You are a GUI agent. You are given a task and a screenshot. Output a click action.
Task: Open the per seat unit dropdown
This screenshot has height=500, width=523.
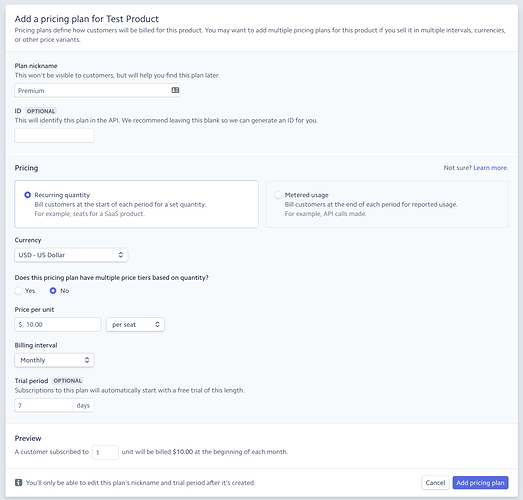click(x=135, y=324)
